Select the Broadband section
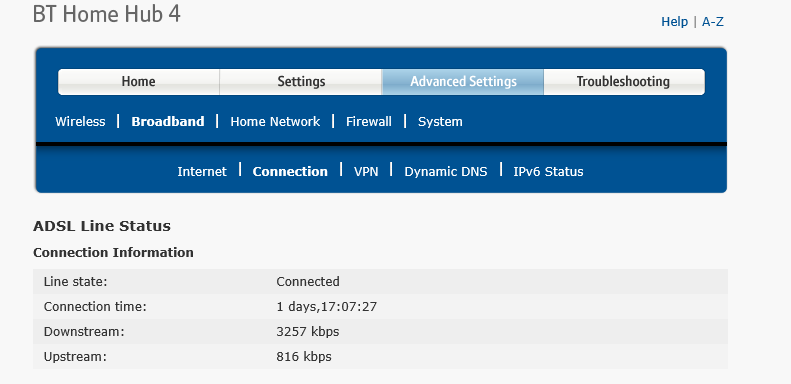Viewport: 791px width, 384px height. pos(168,122)
